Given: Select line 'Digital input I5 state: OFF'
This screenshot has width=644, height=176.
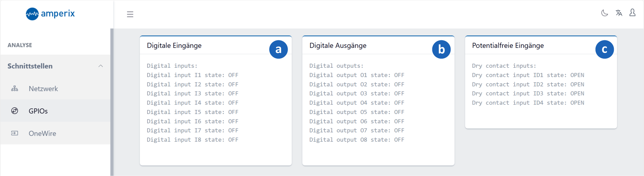Looking at the screenshot, I should [192, 112].
